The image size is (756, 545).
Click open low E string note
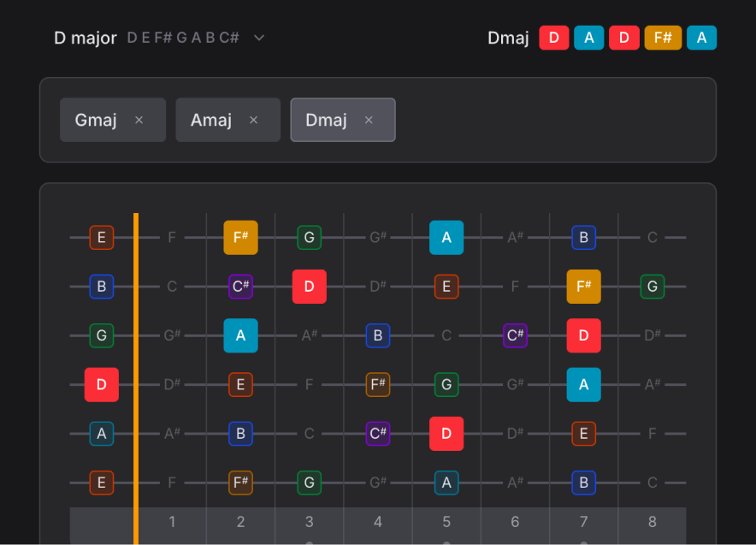[102, 483]
